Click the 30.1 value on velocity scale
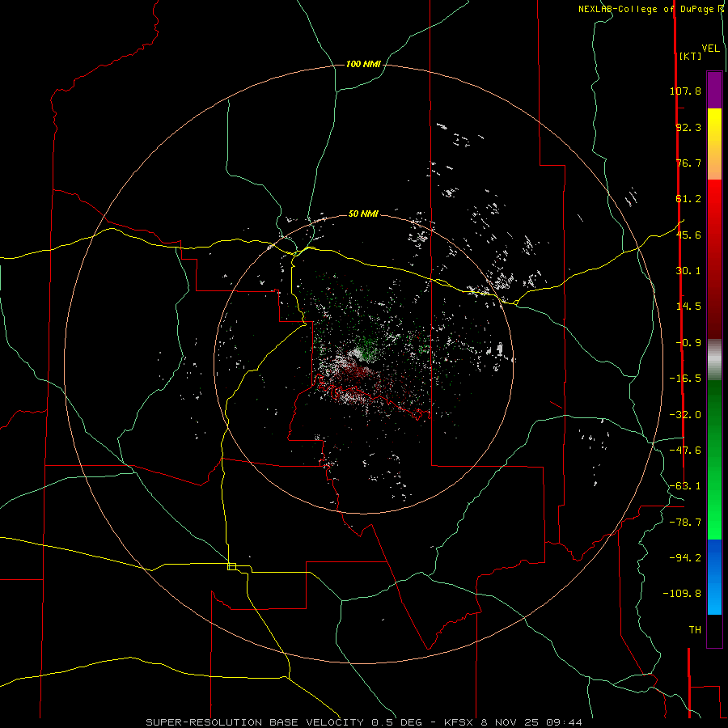 click(688, 271)
